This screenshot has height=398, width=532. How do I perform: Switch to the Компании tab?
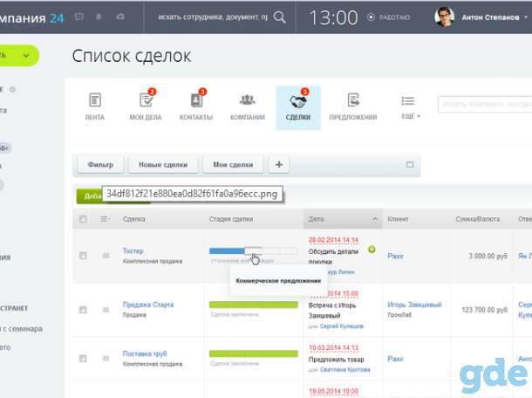248,106
